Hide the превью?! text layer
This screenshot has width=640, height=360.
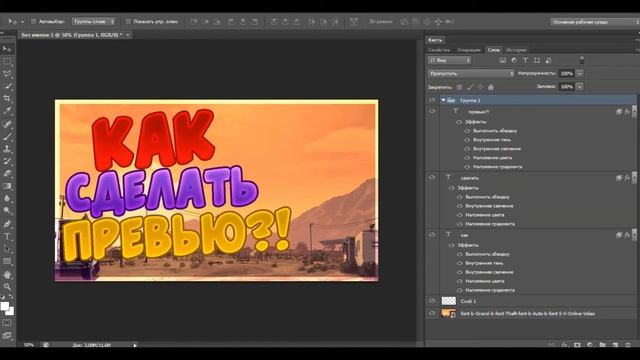[x=432, y=111]
